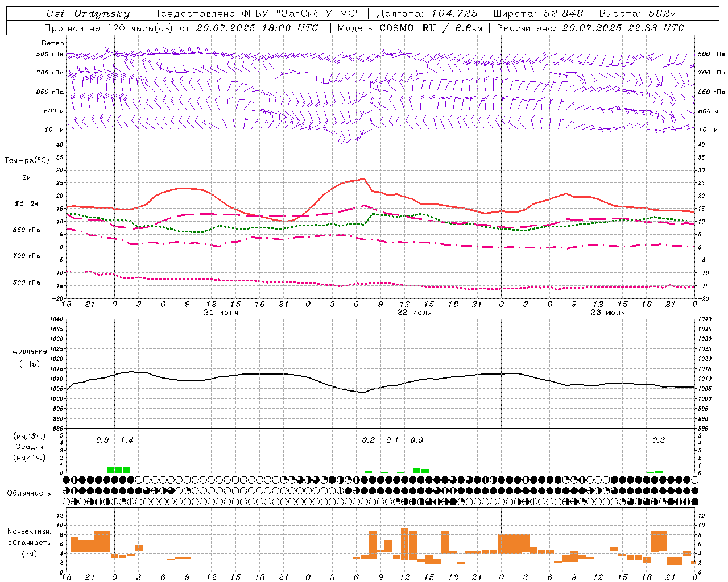
Task: Click the 'Предоставлено ФГБУ "ЗапСиб УГМС"' text
Action: [257, 14]
